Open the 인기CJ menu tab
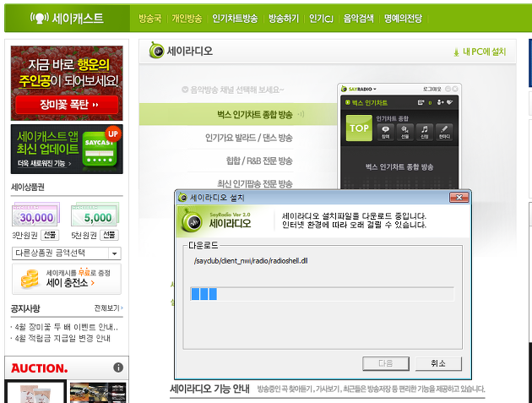This screenshot has height=403, width=532. click(321, 19)
